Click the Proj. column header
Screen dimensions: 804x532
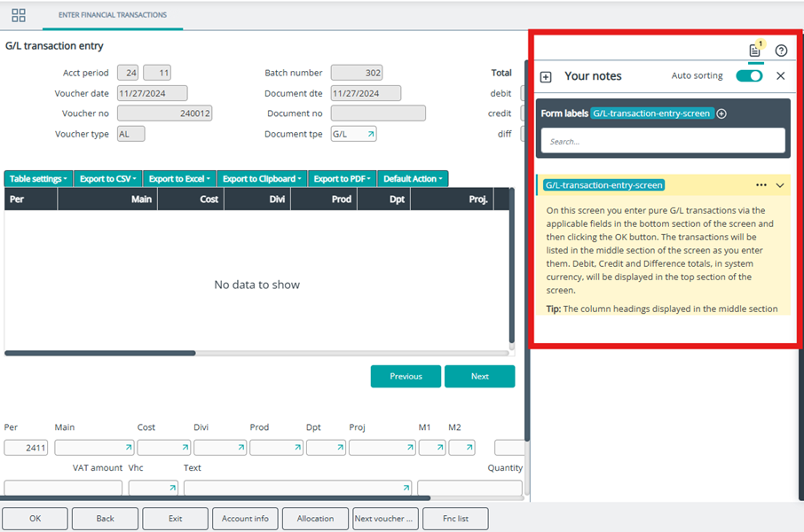point(453,199)
